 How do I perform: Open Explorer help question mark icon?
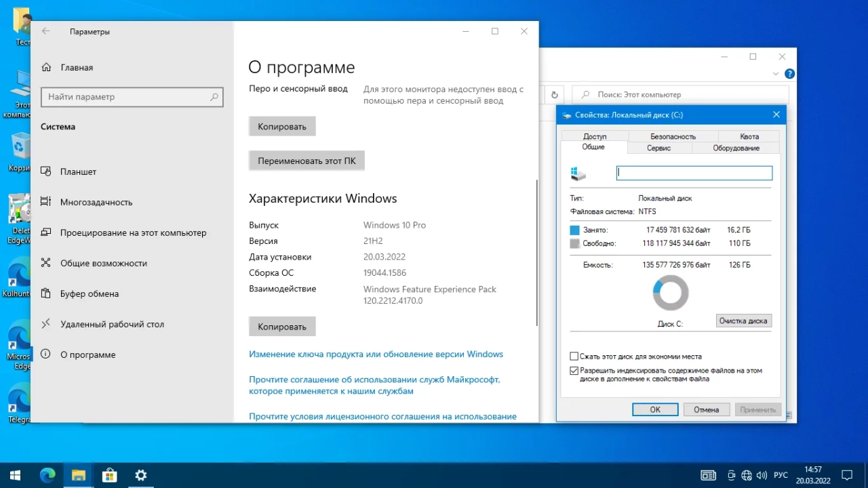[x=790, y=74]
